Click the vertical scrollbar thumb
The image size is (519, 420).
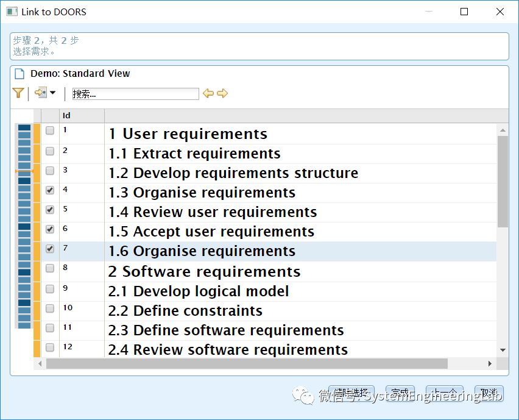[x=503, y=181]
